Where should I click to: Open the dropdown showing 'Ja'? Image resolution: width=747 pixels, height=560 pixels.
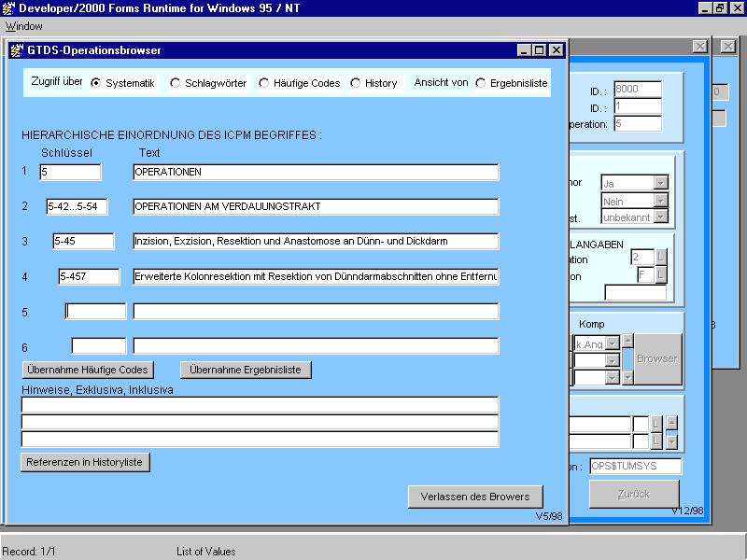(x=661, y=184)
